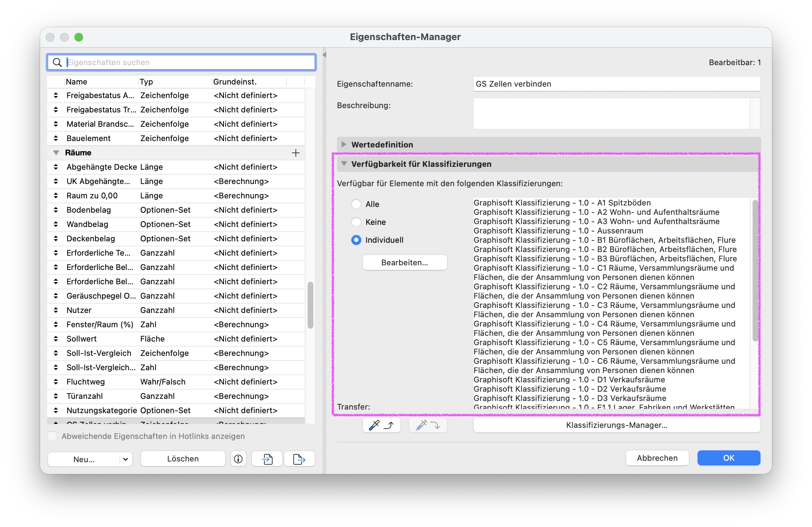
Task: Click the Beschreibung text area
Action: click(612, 113)
